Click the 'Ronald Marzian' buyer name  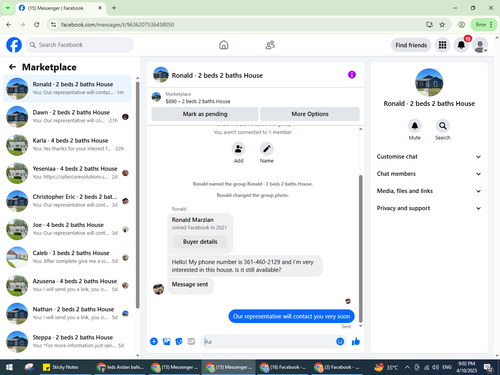pos(192,220)
